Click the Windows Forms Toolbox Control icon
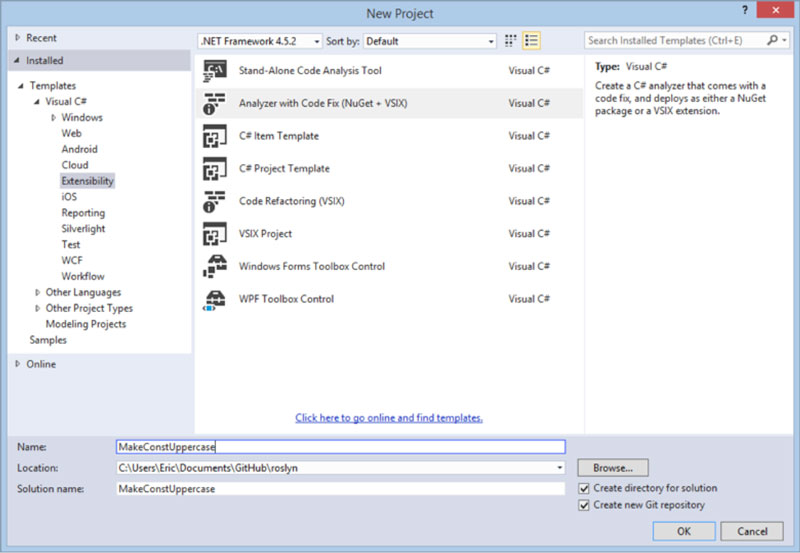 pyautogui.click(x=215, y=266)
